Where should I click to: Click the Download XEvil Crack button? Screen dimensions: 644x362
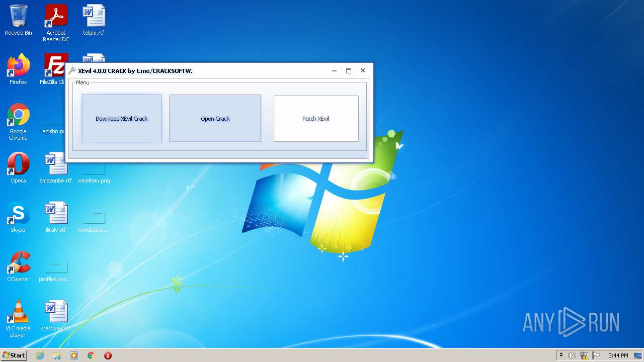pos(122,119)
